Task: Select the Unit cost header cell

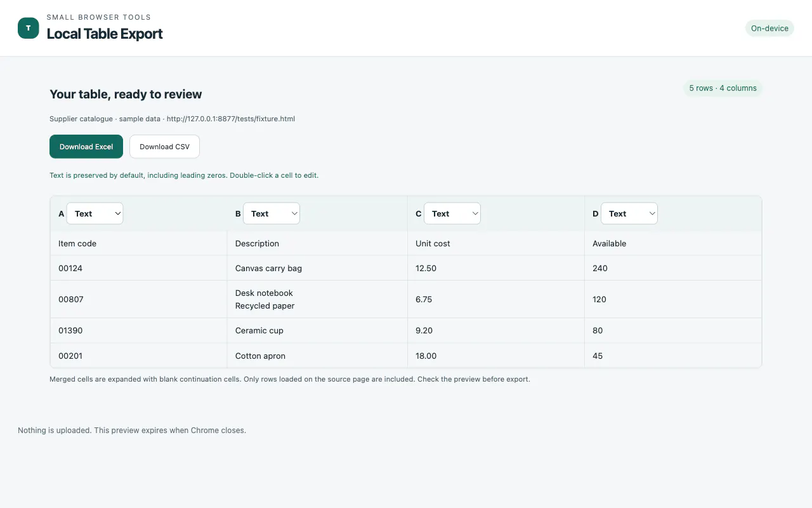Action: (x=496, y=243)
